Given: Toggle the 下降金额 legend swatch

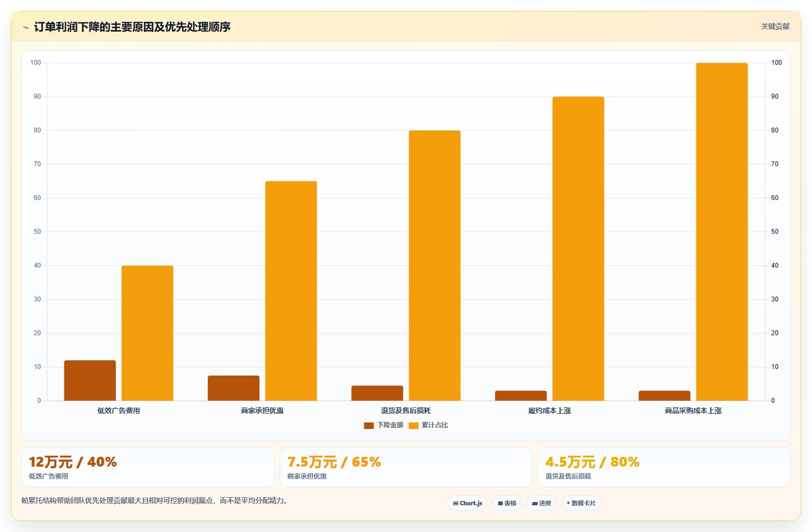Looking at the screenshot, I should pos(369,426).
